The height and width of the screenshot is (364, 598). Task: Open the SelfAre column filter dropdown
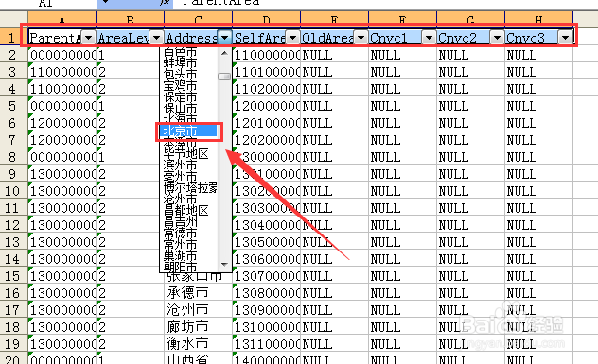(x=292, y=38)
